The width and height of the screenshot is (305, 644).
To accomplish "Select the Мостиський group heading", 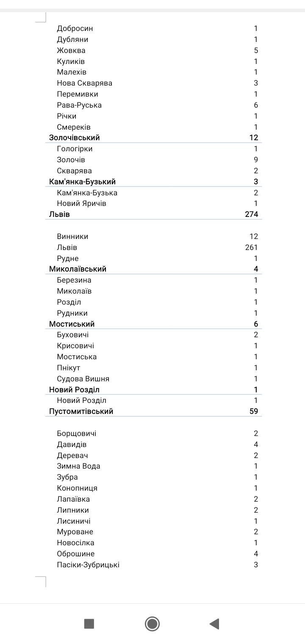I will 72,324.
